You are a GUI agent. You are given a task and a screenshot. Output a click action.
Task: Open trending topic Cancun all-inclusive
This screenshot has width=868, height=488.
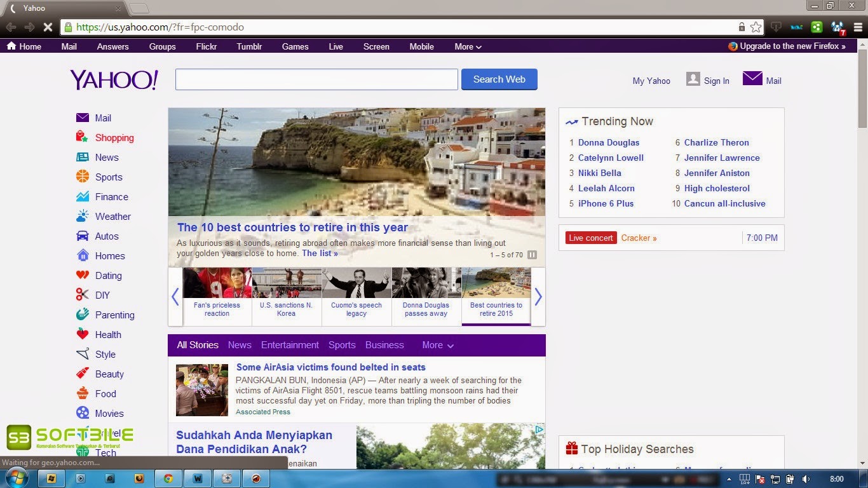[x=725, y=203]
